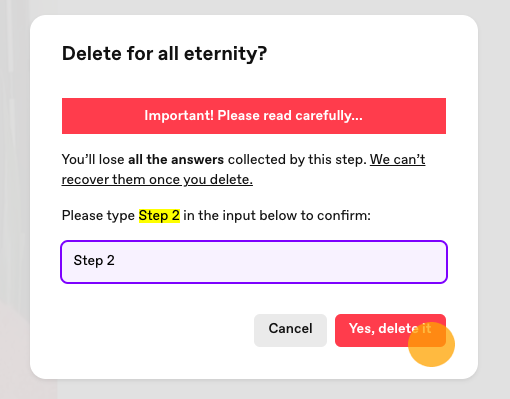Click the word 'eternity?' in the dialog title
The height and width of the screenshot is (399, 510).
click(x=225, y=54)
